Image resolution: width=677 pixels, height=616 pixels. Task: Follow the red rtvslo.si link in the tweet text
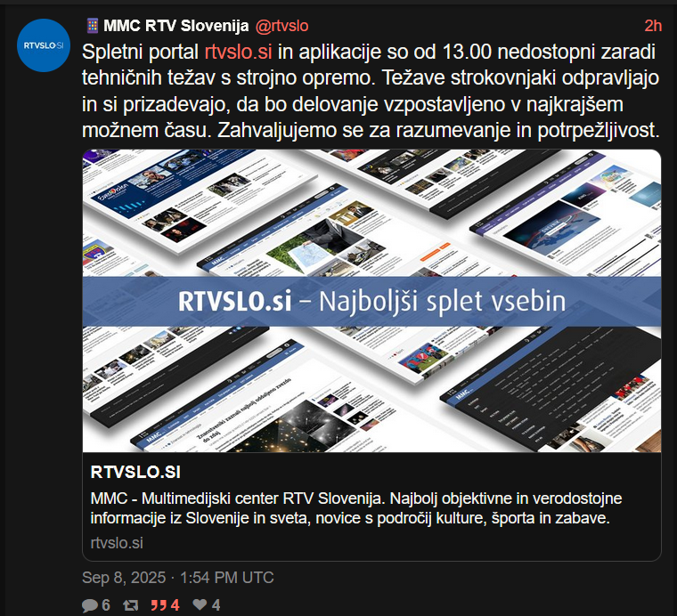click(239, 52)
